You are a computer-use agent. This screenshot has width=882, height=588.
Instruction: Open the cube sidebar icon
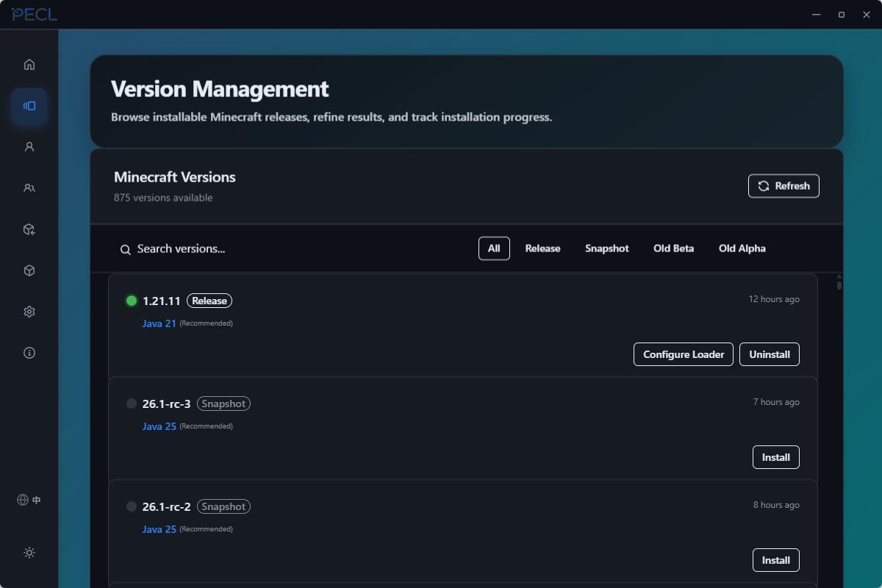[29, 270]
